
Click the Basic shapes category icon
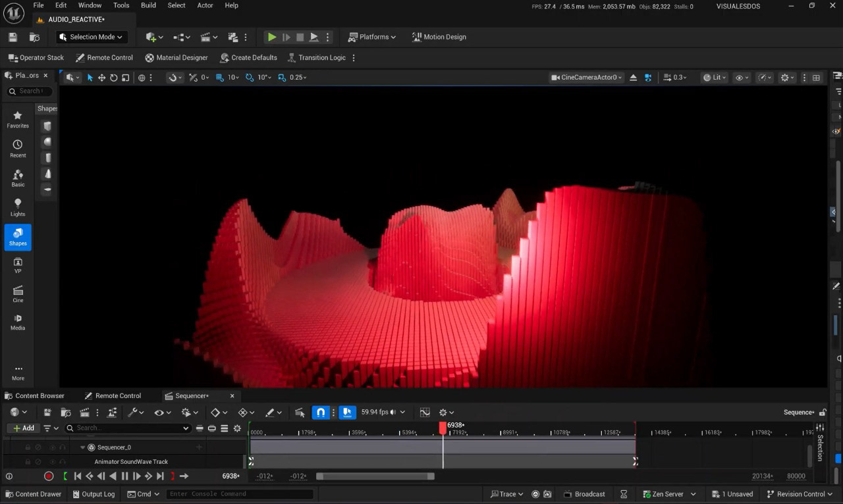pyautogui.click(x=18, y=178)
